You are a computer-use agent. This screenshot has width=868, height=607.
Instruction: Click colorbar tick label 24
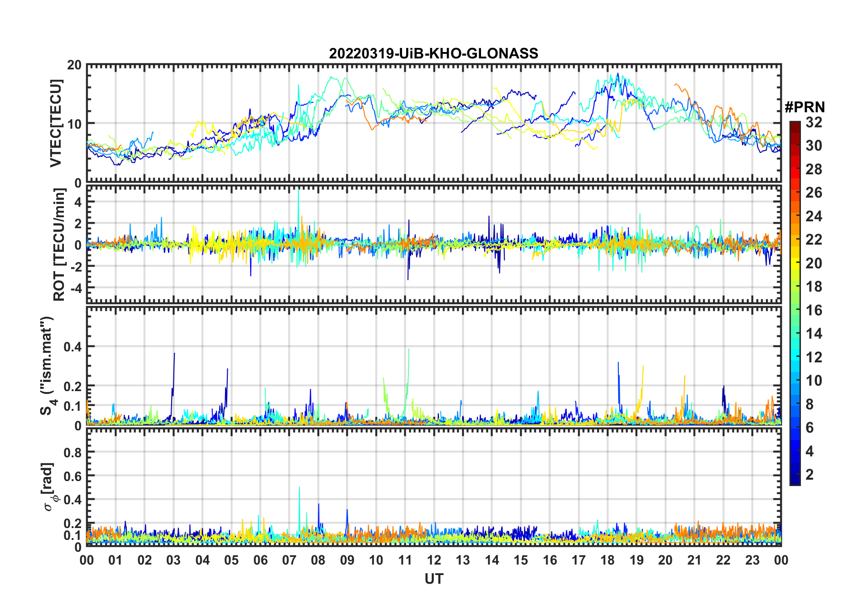tap(814, 216)
